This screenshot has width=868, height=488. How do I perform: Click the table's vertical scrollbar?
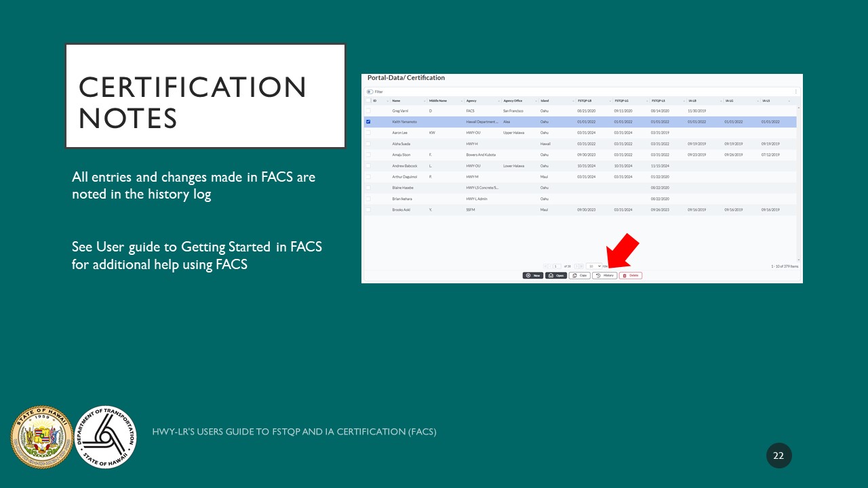pos(799,183)
